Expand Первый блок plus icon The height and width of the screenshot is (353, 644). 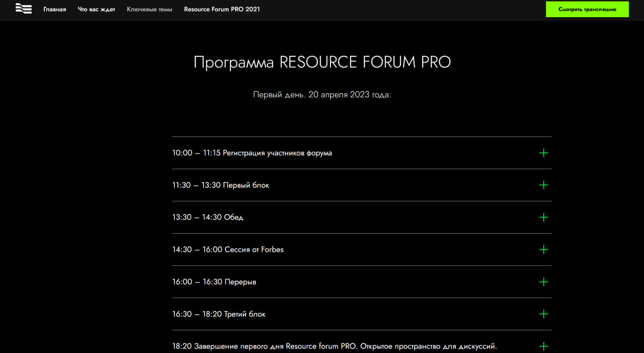pos(543,185)
